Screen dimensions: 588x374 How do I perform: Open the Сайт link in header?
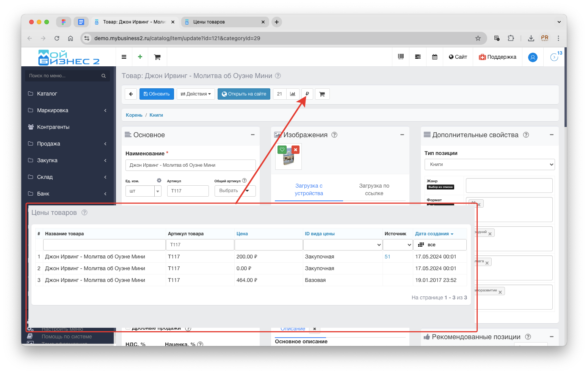click(x=458, y=57)
